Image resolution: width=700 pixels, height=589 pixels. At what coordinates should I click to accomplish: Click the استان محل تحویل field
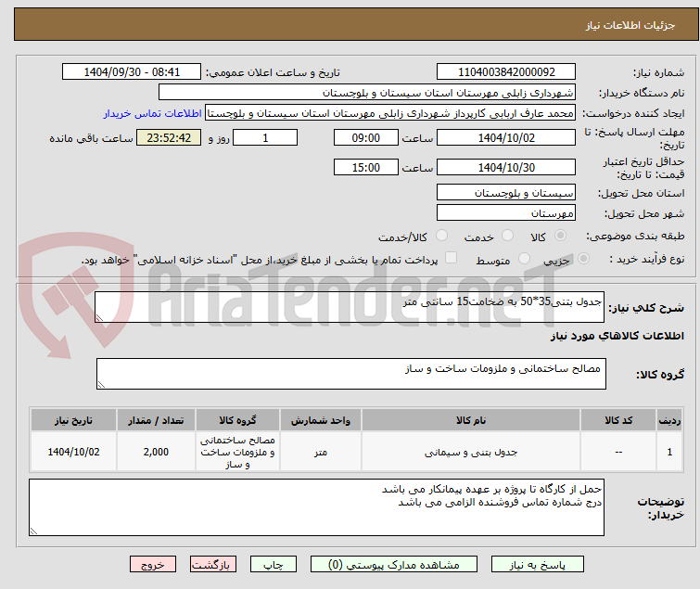[x=506, y=192]
